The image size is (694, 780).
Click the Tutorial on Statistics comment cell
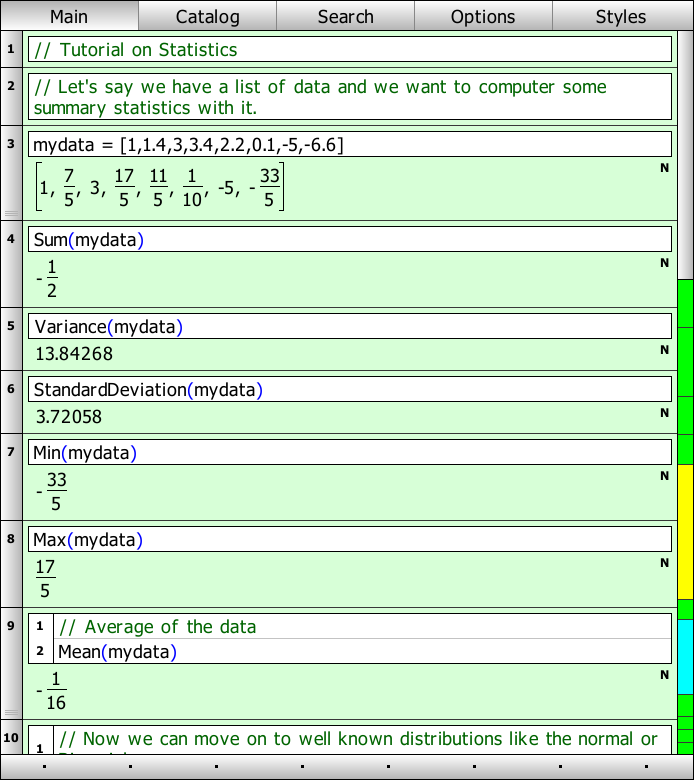tap(350, 50)
